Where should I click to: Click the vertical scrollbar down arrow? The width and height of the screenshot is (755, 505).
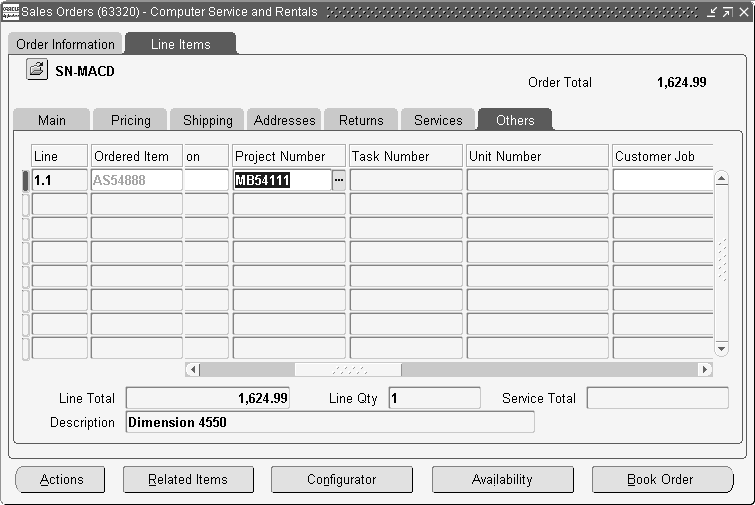(721, 349)
